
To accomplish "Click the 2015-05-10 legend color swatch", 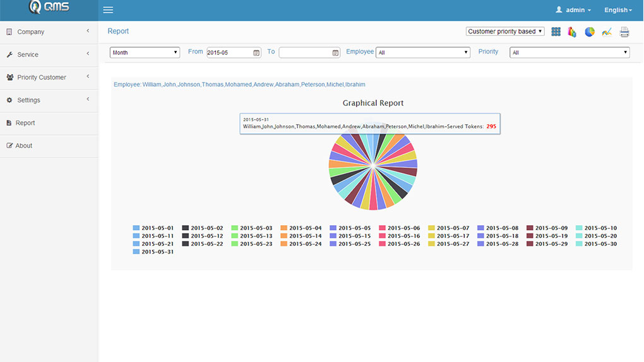I will (579, 228).
